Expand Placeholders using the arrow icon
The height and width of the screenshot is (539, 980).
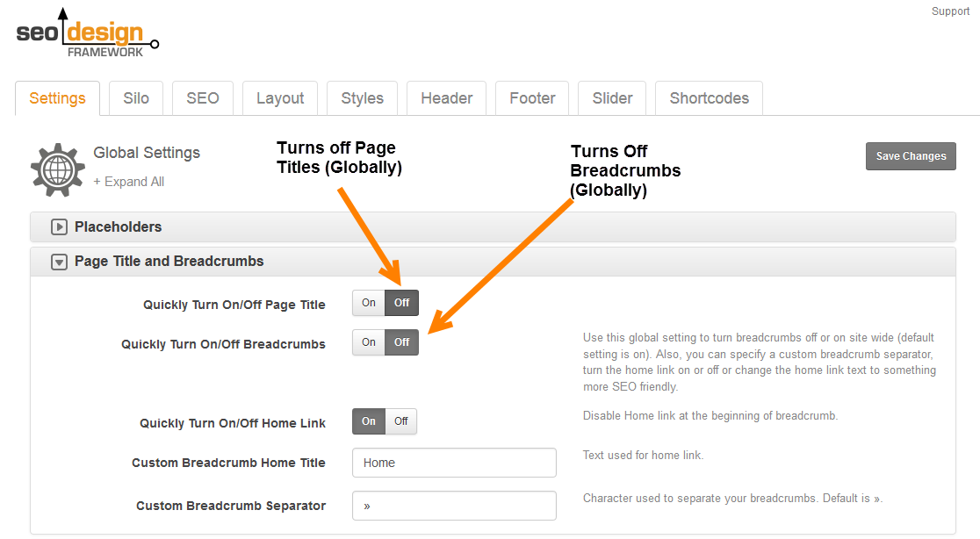[59, 226]
